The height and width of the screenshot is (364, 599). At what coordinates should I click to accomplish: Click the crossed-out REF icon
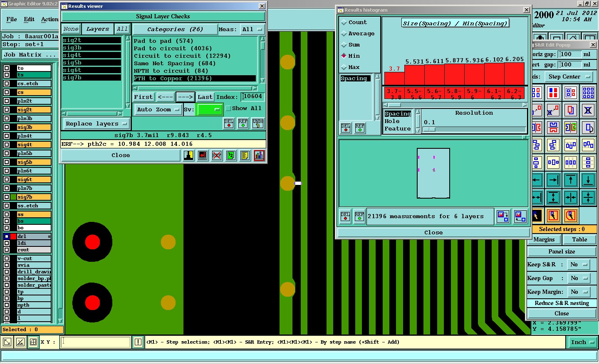pyautogui.click(x=217, y=155)
